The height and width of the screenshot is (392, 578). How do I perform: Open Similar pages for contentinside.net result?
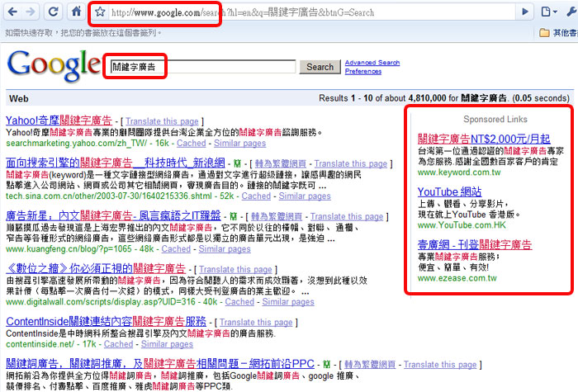point(167,344)
